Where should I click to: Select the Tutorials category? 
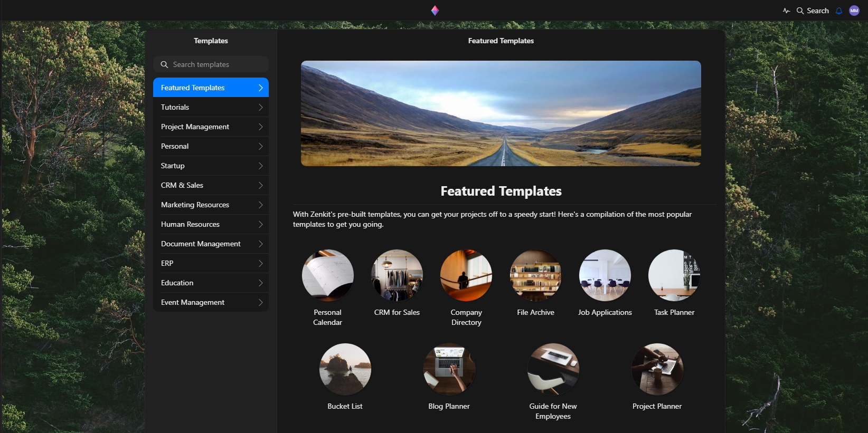(211, 107)
